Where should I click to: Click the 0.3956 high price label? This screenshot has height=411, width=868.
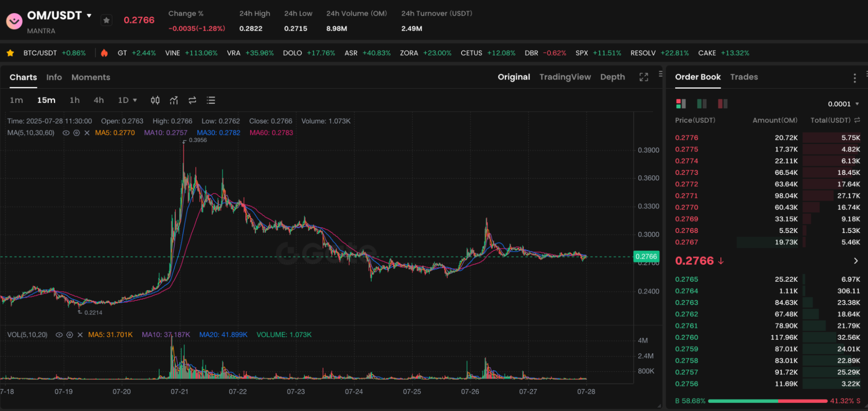(198, 140)
